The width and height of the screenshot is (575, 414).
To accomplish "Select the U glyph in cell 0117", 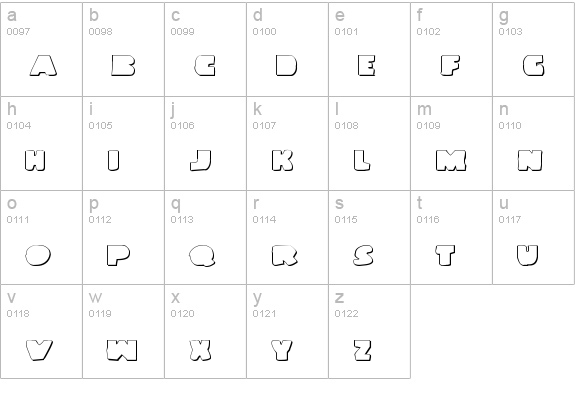I will click(528, 255).
